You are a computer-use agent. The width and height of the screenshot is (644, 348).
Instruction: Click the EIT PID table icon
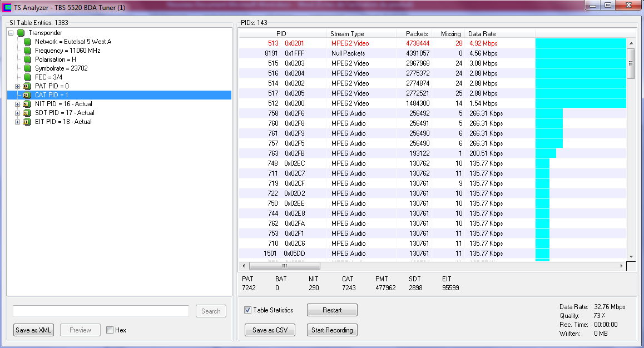(x=26, y=122)
